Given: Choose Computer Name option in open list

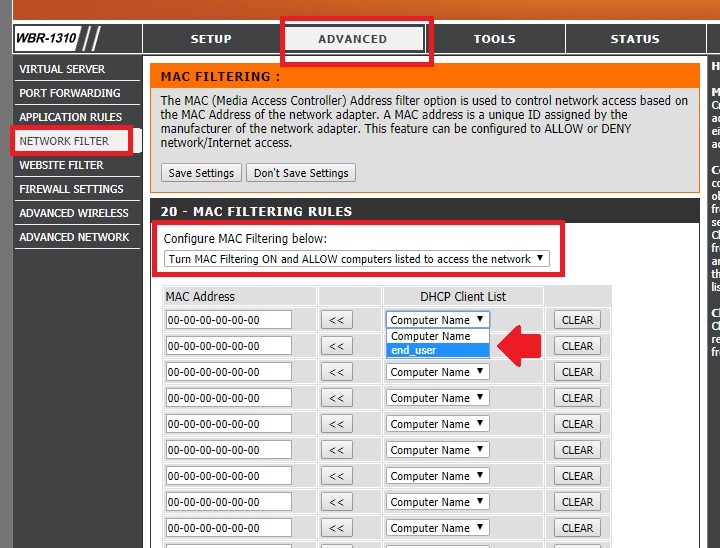Looking at the screenshot, I should [x=438, y=336].
